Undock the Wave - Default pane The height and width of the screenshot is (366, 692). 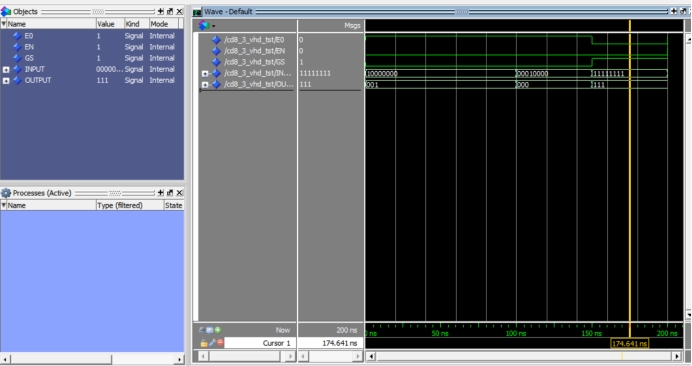click(x=683, y=11)
